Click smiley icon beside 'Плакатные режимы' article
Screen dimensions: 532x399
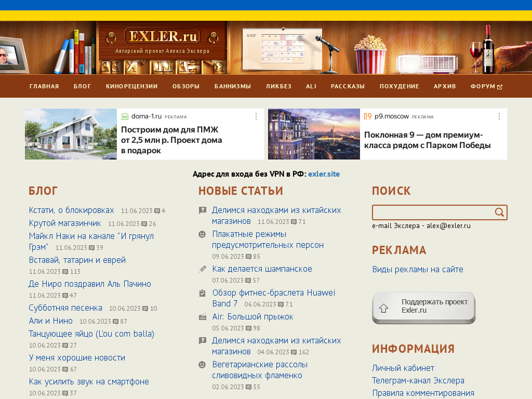click(x=202, y=234)
